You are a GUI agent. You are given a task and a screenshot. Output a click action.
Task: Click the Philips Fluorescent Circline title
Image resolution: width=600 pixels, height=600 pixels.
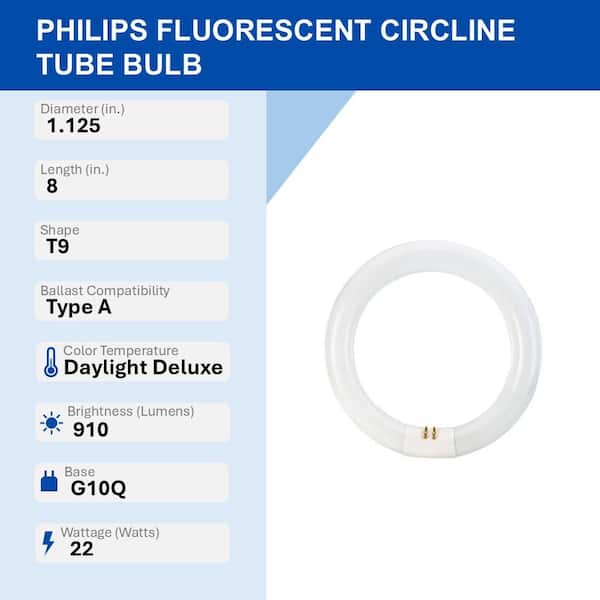(275, 46)
